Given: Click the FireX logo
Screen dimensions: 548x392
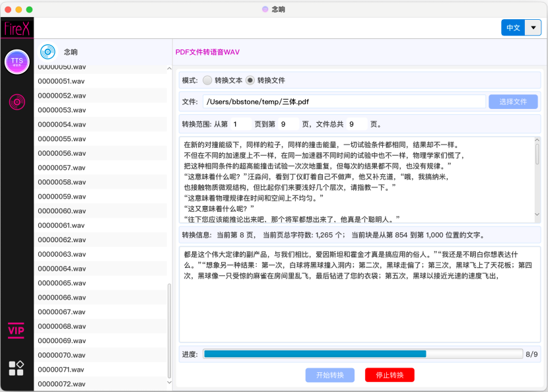Looking at the screenshot, I should (17, 28).
